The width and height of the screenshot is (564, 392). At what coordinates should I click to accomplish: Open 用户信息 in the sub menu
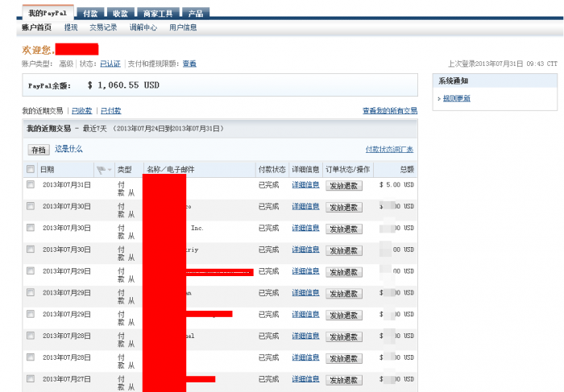[x=183, y=27]
